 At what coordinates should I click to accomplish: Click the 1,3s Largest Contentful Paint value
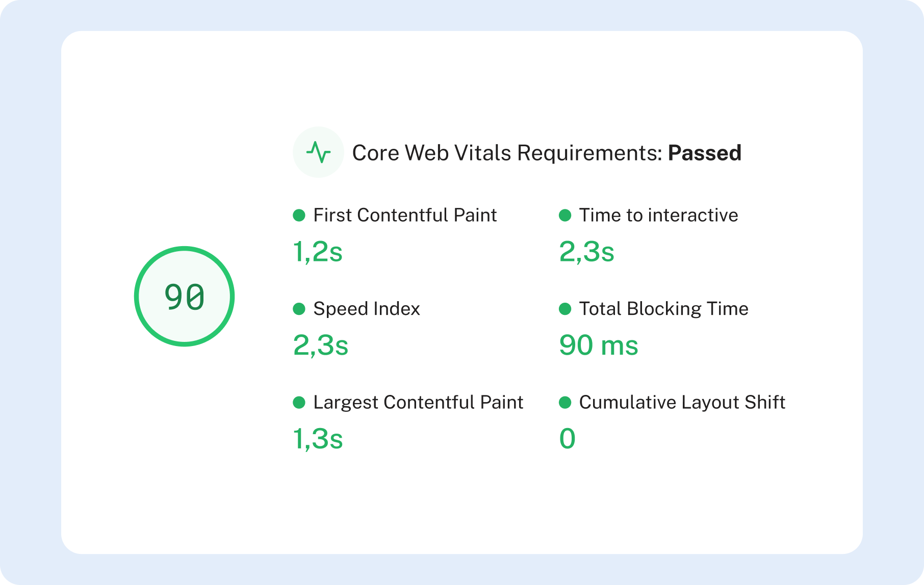coord(318,439)
